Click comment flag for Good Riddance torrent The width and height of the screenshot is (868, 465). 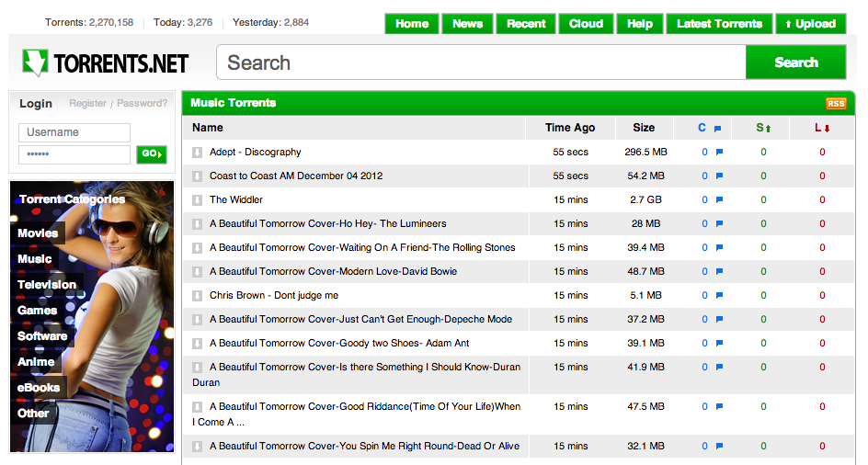click(719, 406)
